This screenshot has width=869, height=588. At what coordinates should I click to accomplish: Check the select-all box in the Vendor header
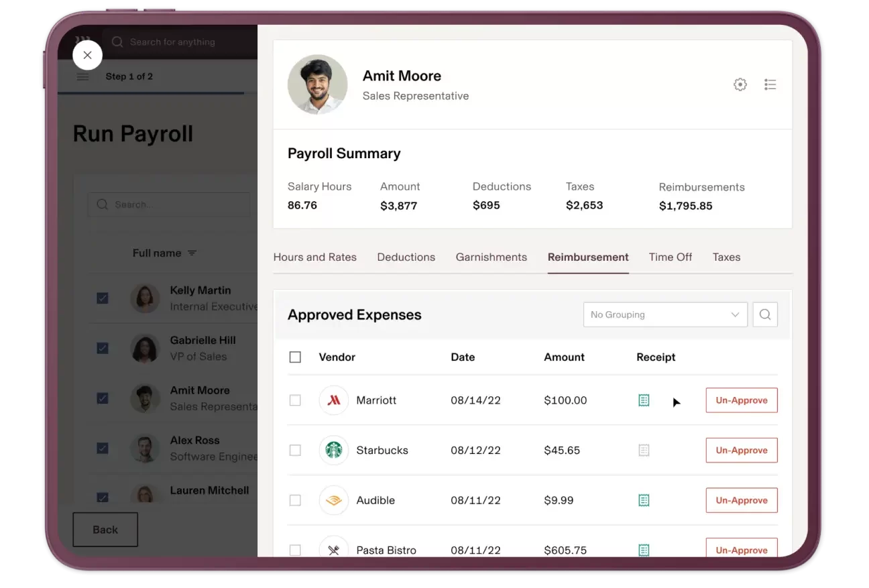pos(295,357)
